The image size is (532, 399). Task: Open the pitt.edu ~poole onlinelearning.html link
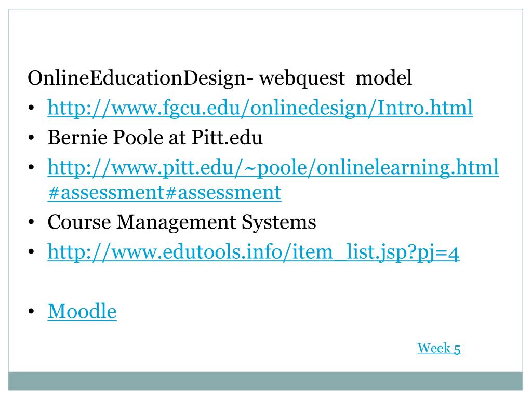(273, 168)
